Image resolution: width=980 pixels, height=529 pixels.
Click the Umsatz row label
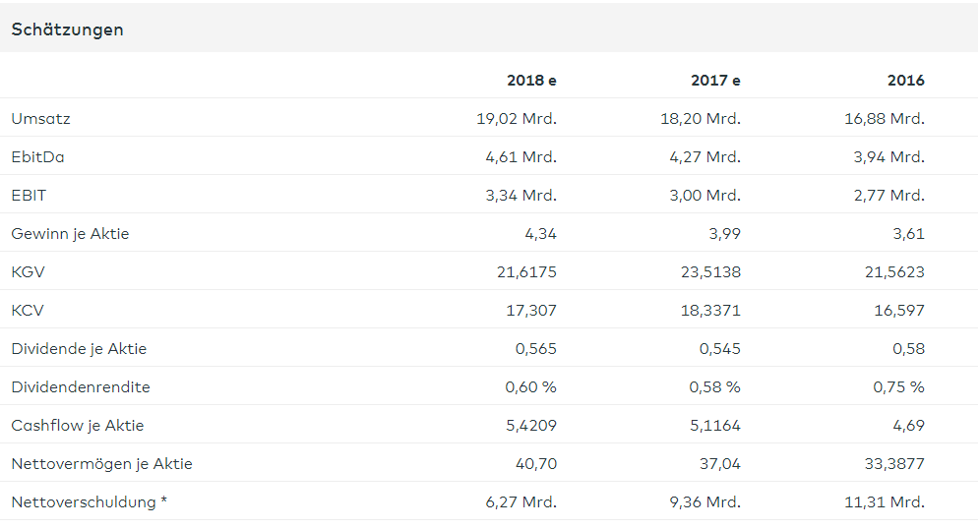click(40, 119)
